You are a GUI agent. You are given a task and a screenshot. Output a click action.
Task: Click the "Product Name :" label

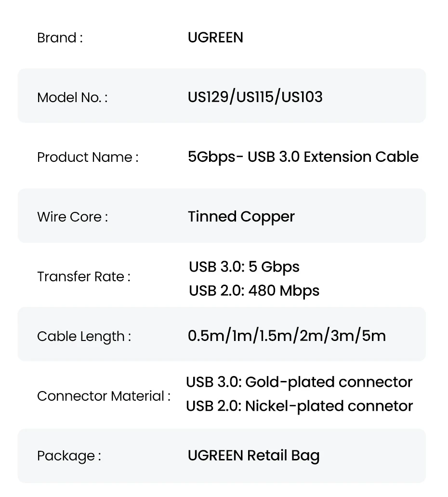[88, 157]
